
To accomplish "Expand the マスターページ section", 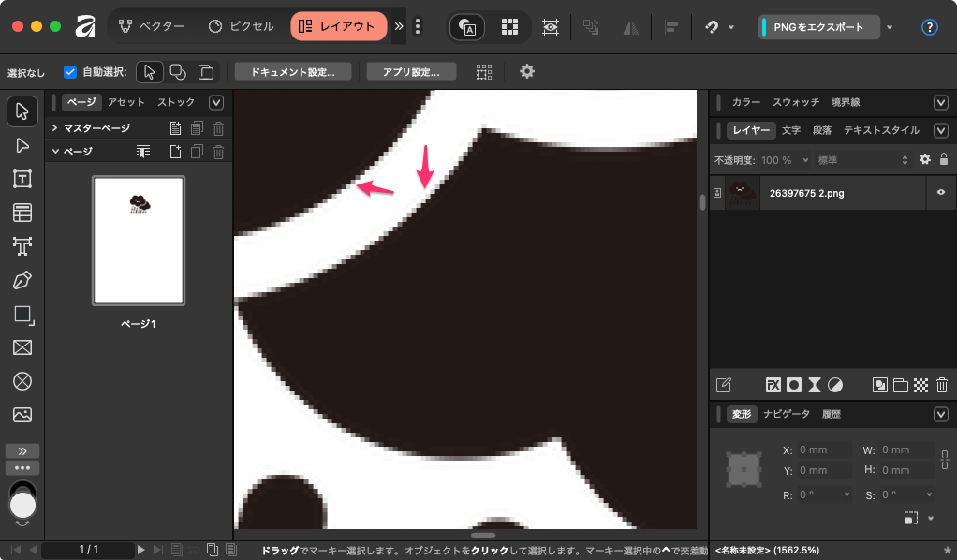I will (55, 128).
